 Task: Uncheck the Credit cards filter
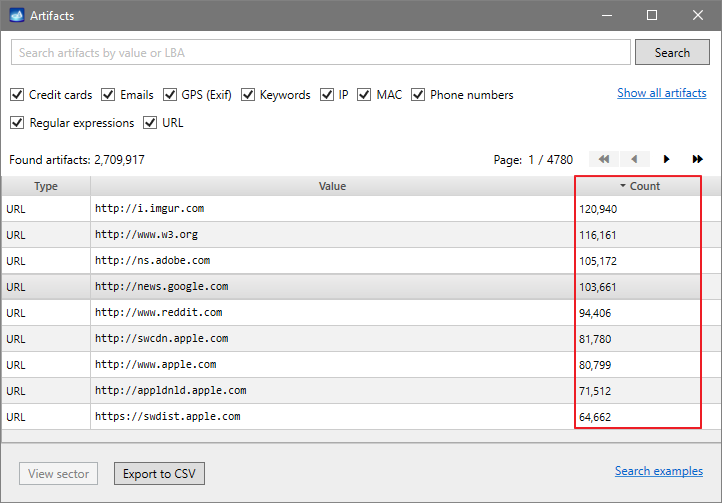pyautogui.click(x=17, y=95)
